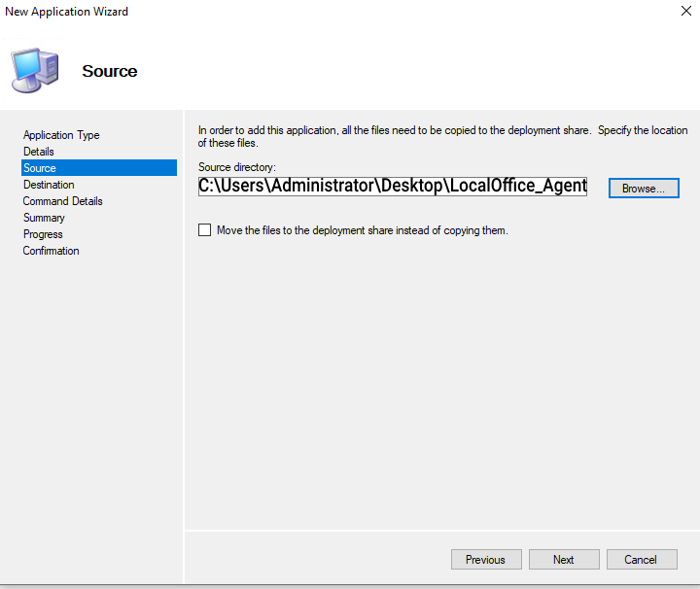Close the New Application Wizard window
This screenshot has height=589, width=700.
coord(686,11)
